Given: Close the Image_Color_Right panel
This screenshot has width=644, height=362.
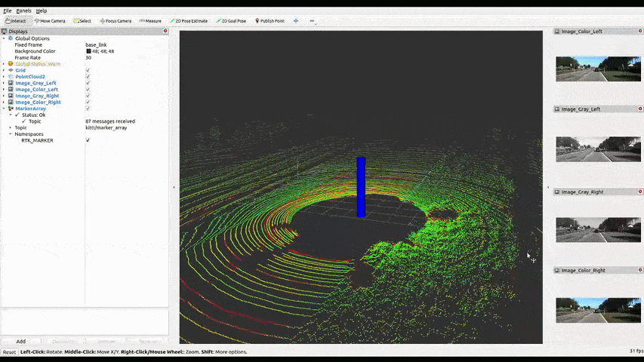Looking at the screenshot, I should [640, 270].
